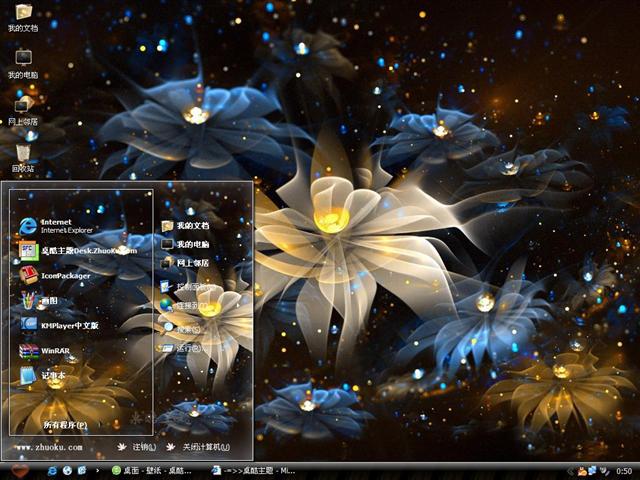Click 运行(R) Run entry in start menu
Viewport: 640px width, 480px height.
pyautogui.click(x=186, y=348)
